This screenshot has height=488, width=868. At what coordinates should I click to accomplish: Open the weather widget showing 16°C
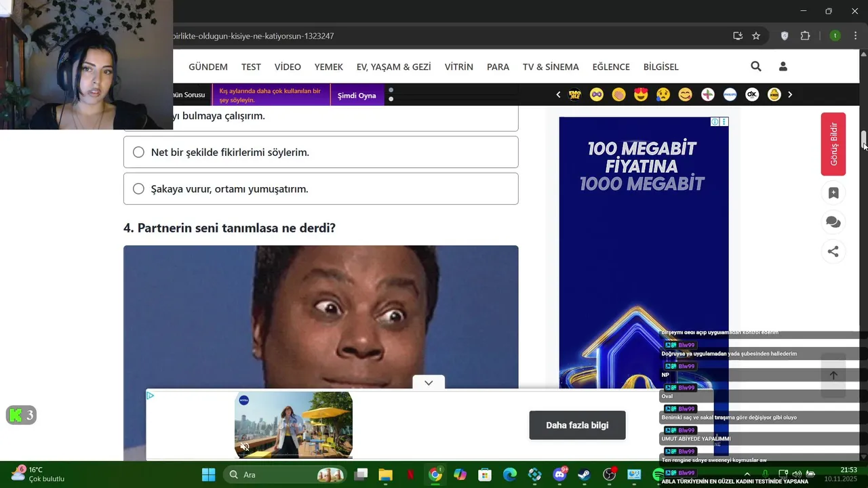tap(37, 474)
